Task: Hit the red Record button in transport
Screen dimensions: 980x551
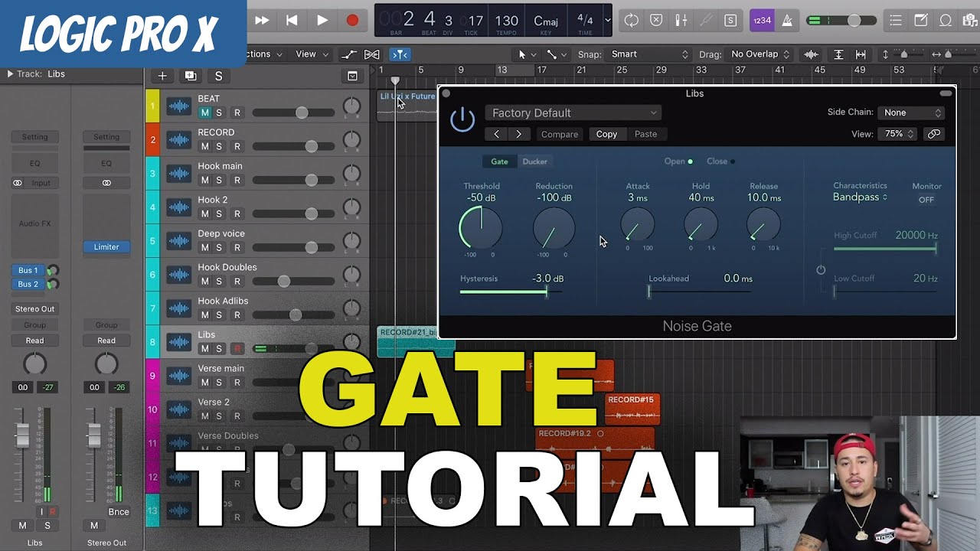Action: [352, 21]
